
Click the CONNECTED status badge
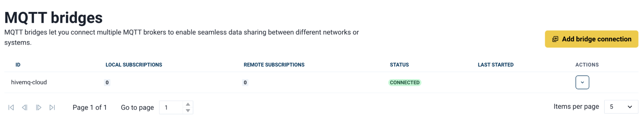point(404,83)
